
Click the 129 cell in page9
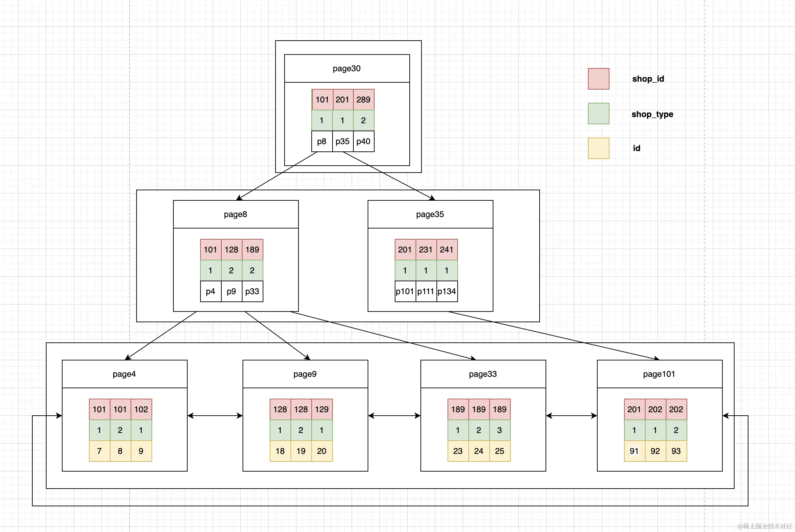click(x=322, y=409)
